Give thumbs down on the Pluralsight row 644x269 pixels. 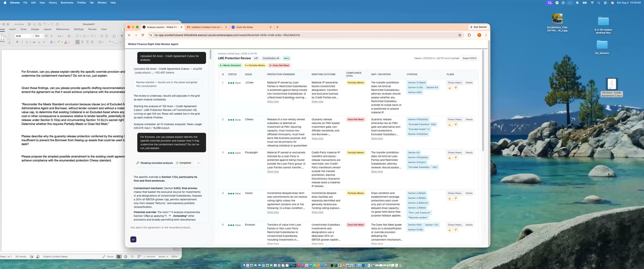(x=456, y=158)
